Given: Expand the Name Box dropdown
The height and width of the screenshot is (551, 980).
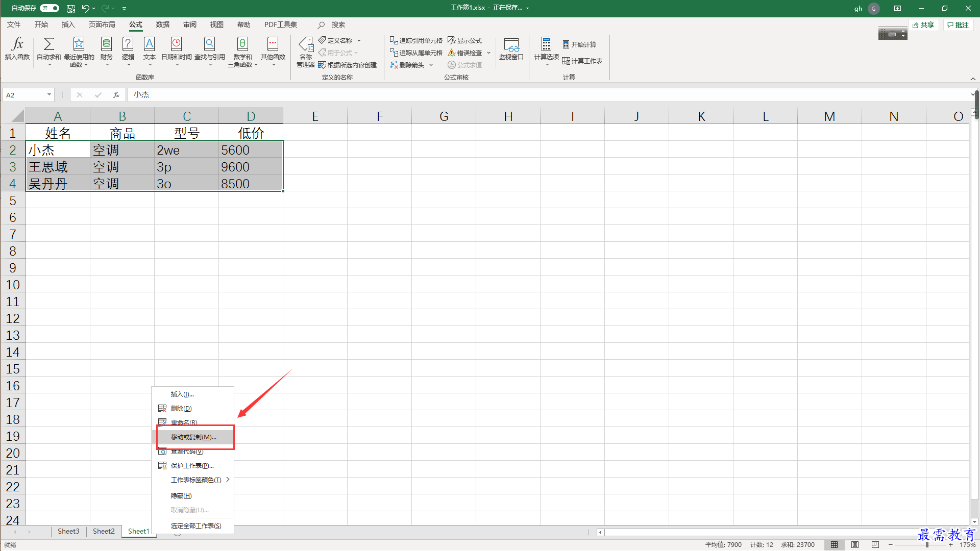Looking at the screenshot, I should [x=49, y=95].
